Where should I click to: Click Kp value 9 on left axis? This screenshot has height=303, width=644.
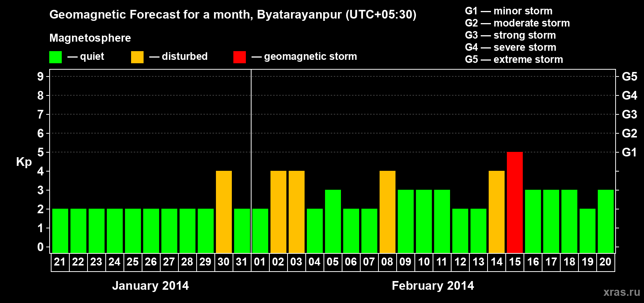(41, 77)
